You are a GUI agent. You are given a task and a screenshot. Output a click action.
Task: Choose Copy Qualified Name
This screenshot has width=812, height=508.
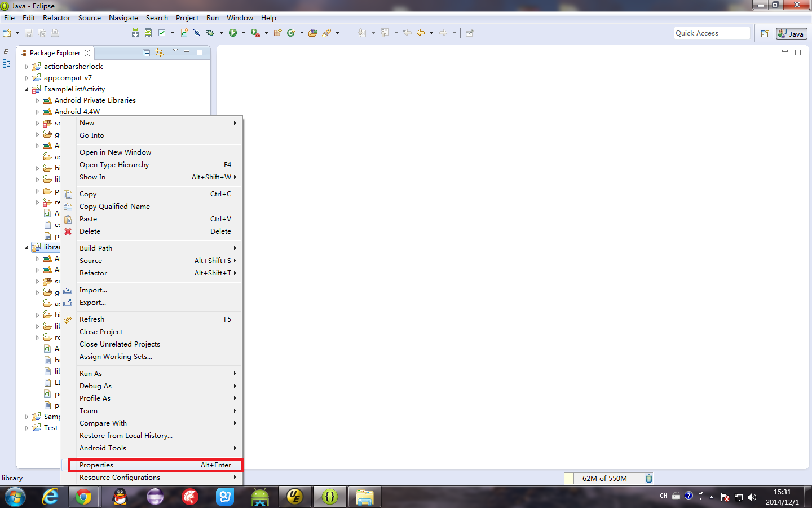pos(152,207)
